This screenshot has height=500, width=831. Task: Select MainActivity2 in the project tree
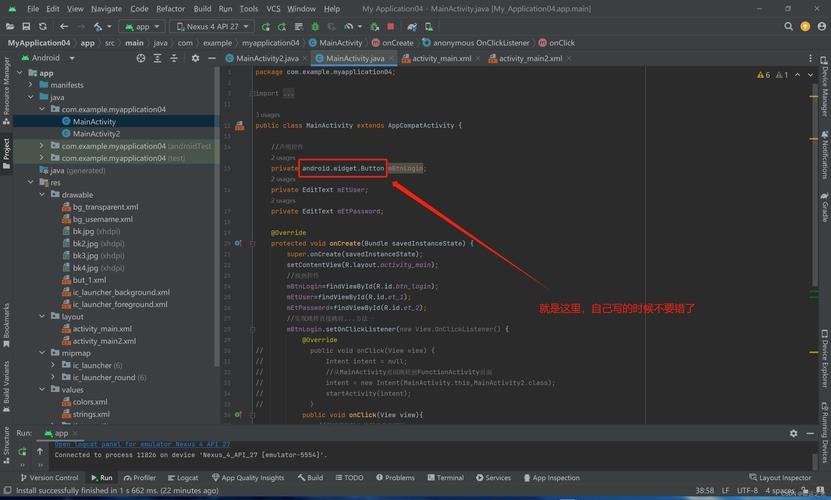(x=96, y=133)
